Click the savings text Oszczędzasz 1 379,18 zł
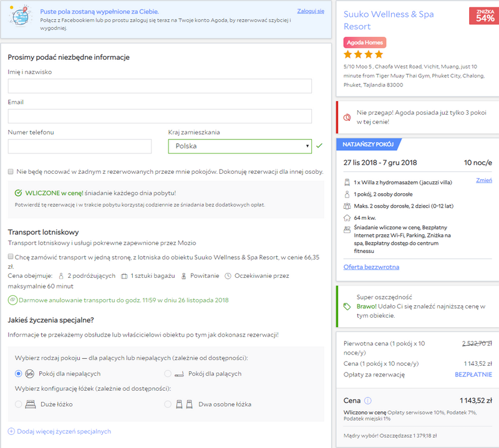499x448 pixels. tap(408, 436)
